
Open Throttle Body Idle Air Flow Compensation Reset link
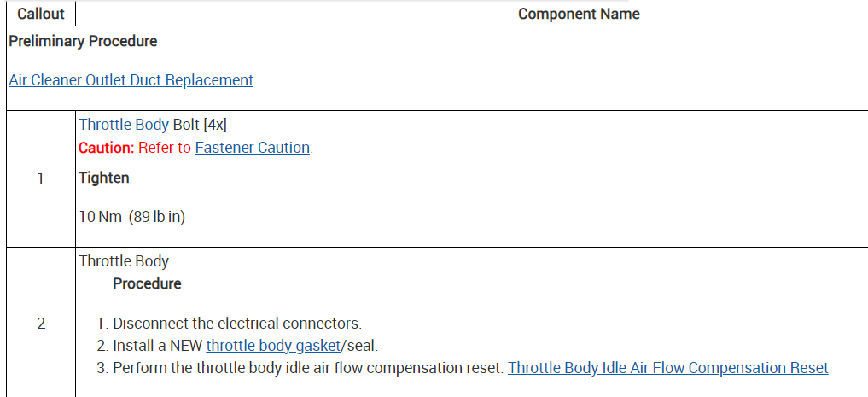[667, 368]
